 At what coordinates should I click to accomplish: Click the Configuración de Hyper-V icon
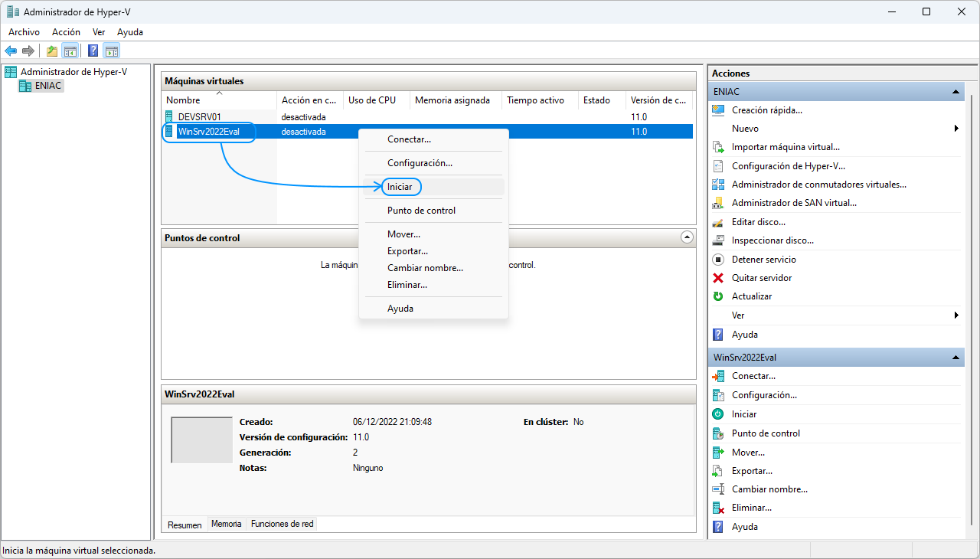pyautogui.click(x=718, y=165)
